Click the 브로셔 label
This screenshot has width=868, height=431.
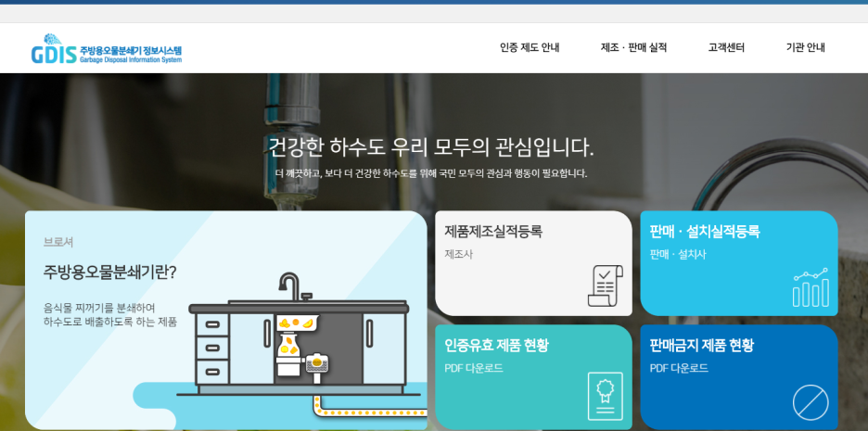pyautogui.click(x=58, y=242)
